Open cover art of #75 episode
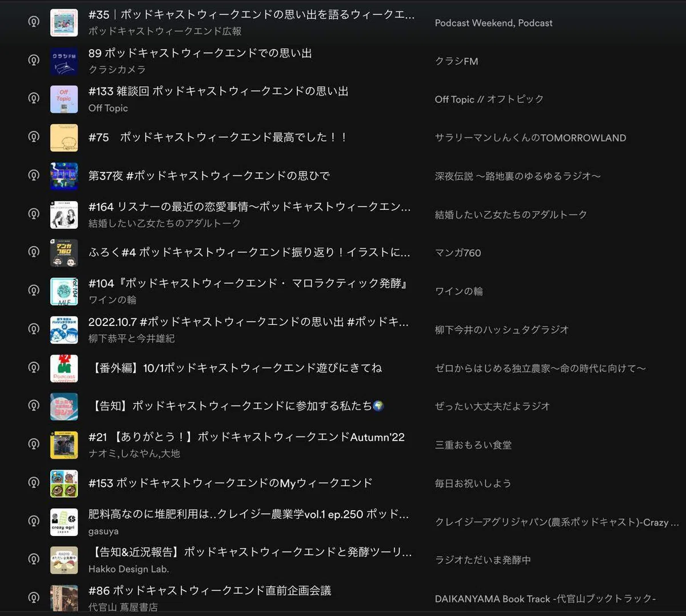This screenshot has width=686, height=616. coord(64,137)
